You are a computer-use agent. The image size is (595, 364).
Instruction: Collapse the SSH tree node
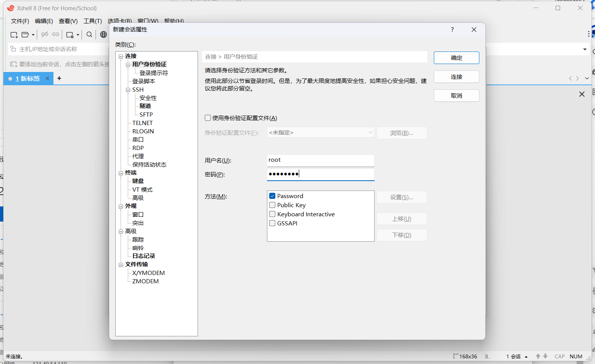[128, 90]
